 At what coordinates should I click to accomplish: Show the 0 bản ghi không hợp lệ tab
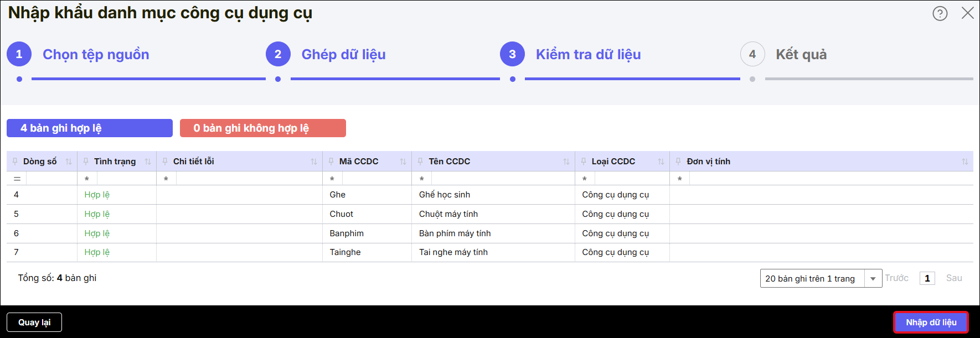click(263, 128)
